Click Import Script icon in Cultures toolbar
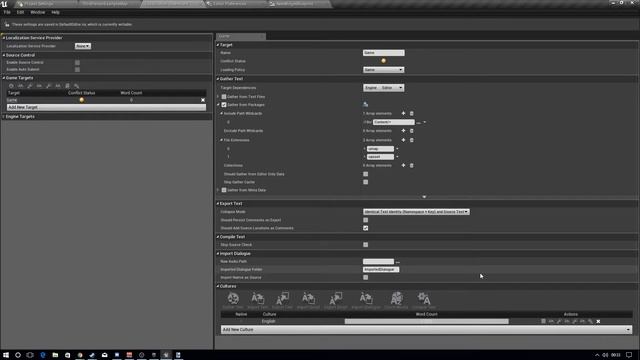Screen dimensions: 640x360 [308, 299]
